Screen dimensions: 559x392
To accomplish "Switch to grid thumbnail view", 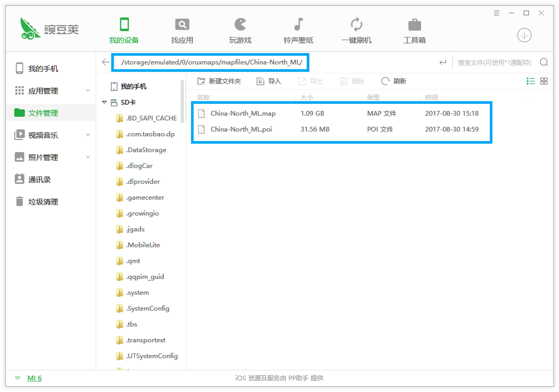I will [x=544, y=81].
